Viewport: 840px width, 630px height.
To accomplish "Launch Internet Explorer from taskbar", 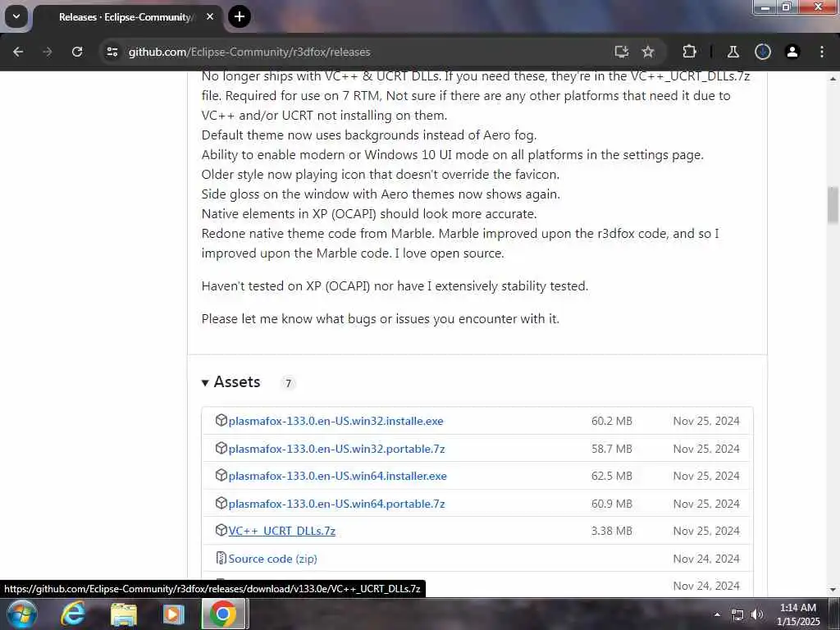I will pos(73,614).
